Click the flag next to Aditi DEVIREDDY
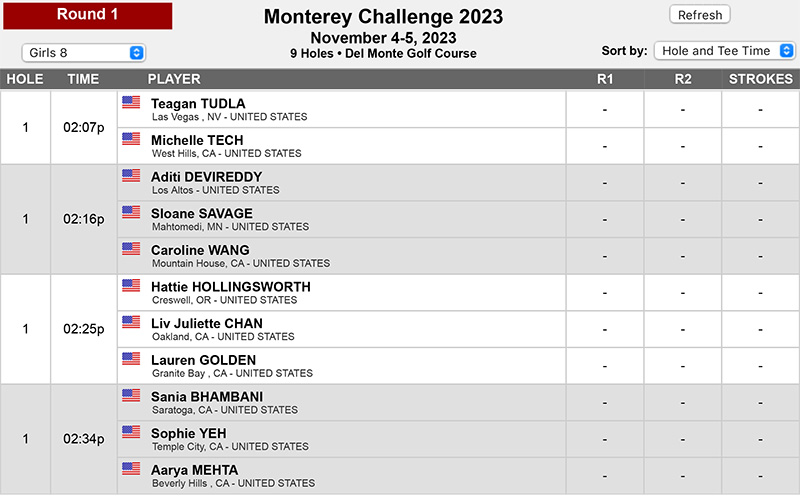This screenshot has width=800, height=497. point(131,176)
